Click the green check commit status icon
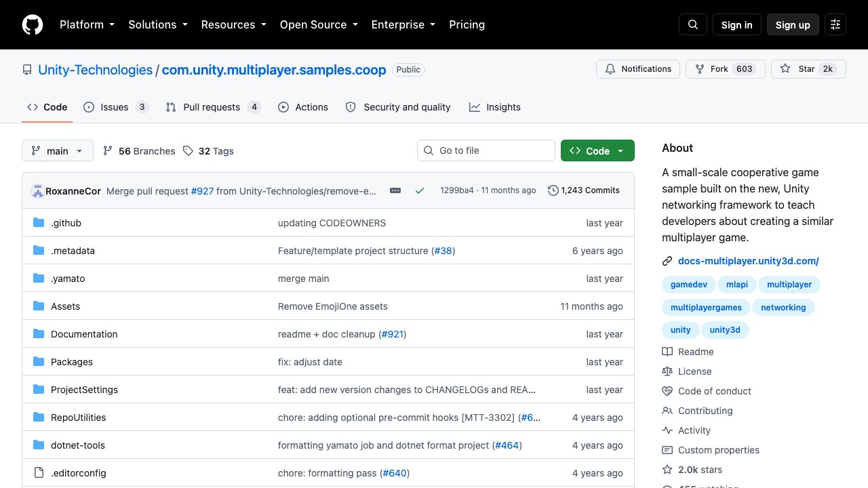 [420, 190]
